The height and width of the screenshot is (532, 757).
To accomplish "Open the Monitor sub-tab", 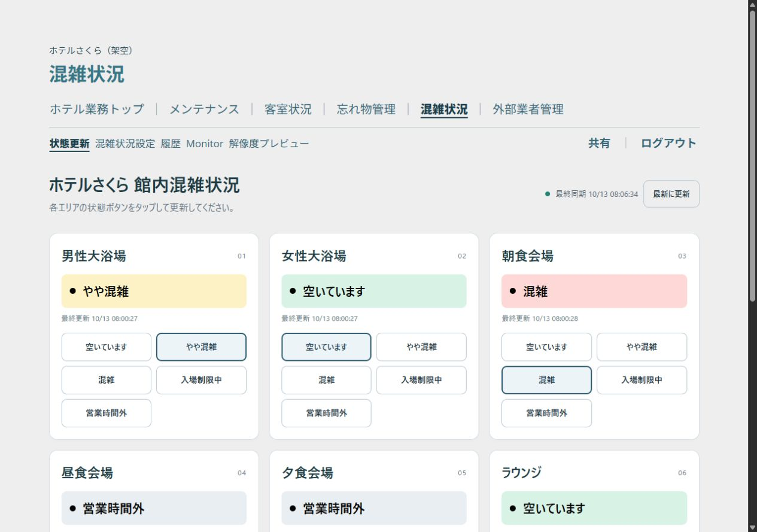I will [x=205, y=144].
